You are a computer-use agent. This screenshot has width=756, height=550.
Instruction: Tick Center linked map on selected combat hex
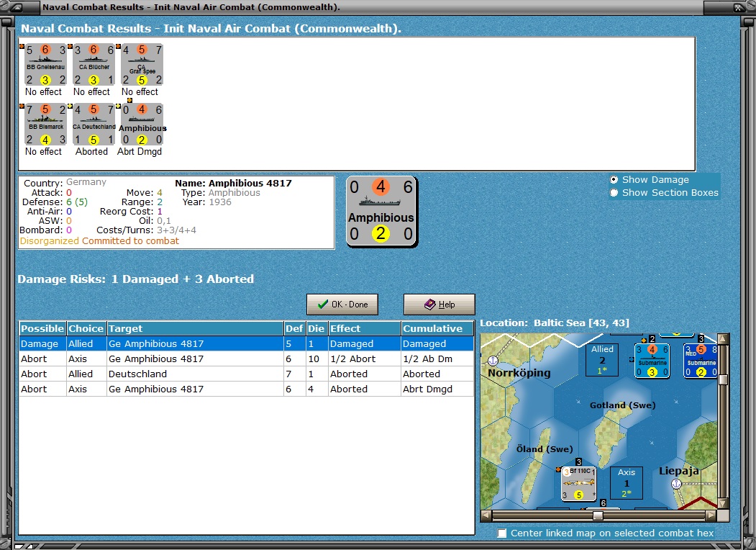click(502, 533)
